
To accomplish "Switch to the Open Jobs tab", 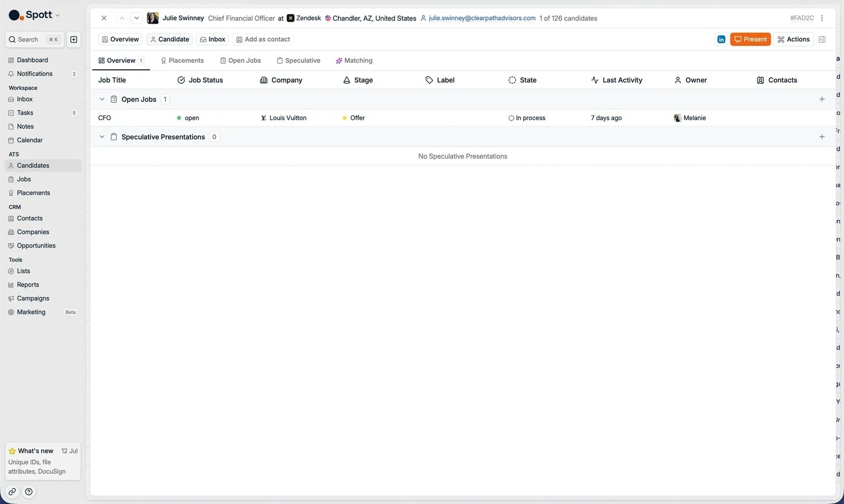I will point(241,61).
